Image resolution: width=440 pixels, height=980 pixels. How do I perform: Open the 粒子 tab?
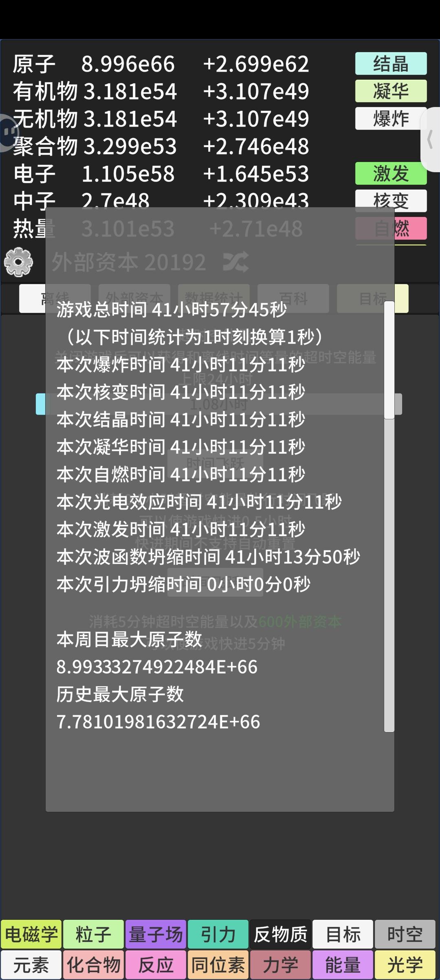pyautogui.click(x=94, y=934)
